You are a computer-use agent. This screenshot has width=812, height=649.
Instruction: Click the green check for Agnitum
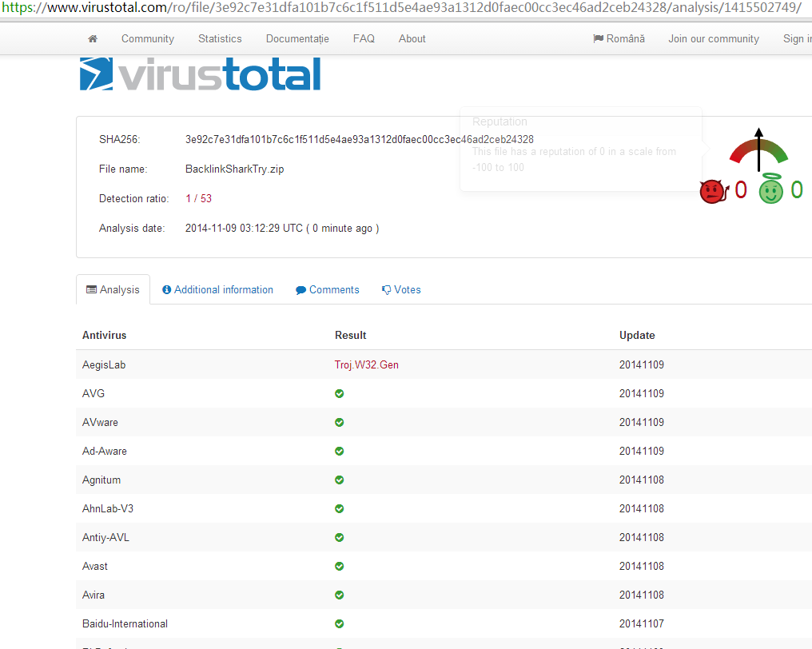point(339,480)
